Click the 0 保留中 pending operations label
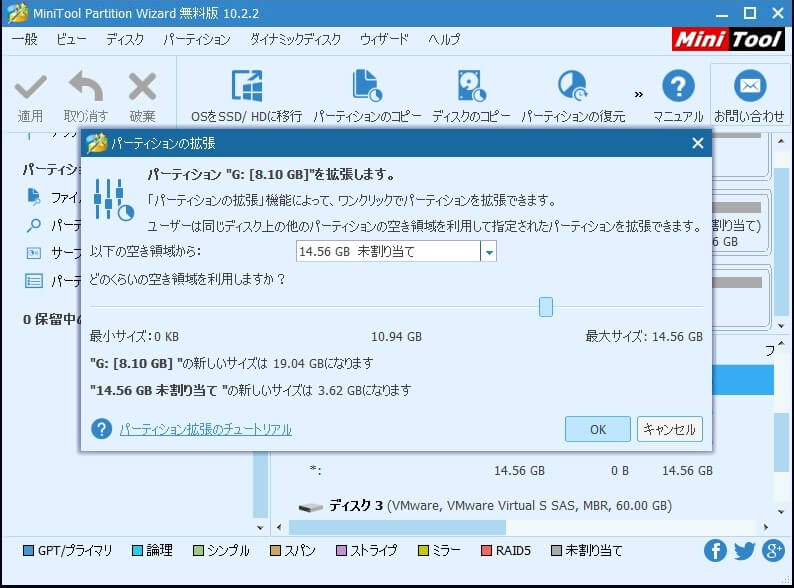The image size is (794, 588). (52, 320)
